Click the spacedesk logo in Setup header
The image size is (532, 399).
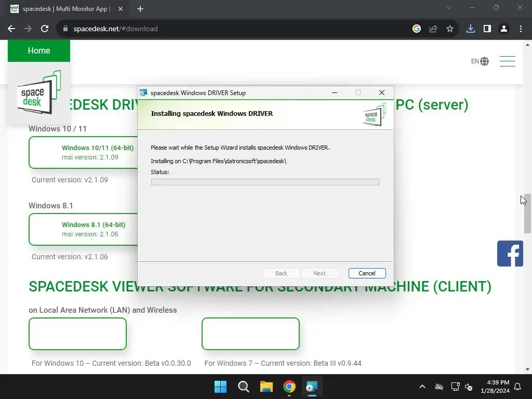(375, 115)
